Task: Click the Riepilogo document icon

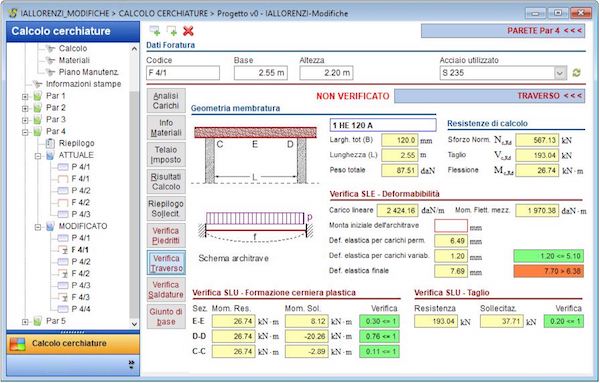Action: (x=50, y=143)
